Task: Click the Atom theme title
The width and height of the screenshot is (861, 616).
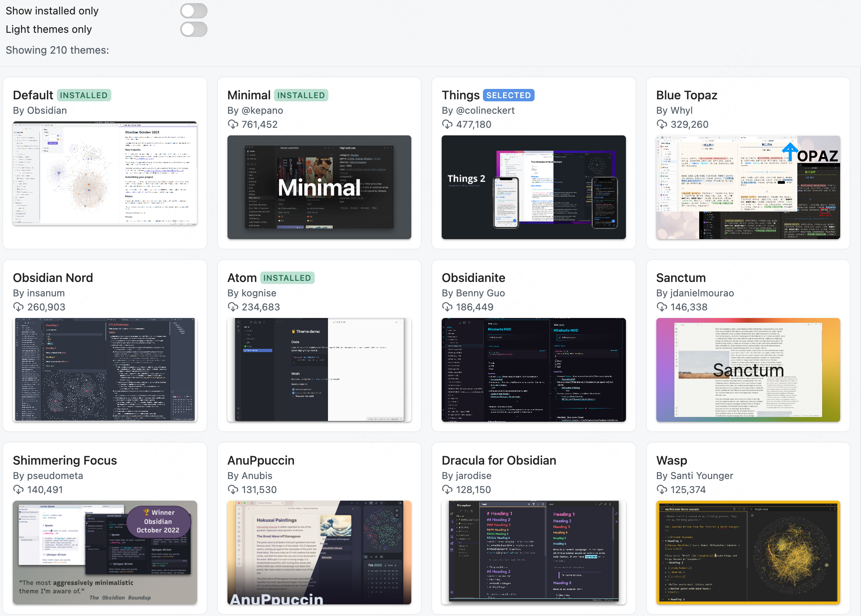Action: 242,278
